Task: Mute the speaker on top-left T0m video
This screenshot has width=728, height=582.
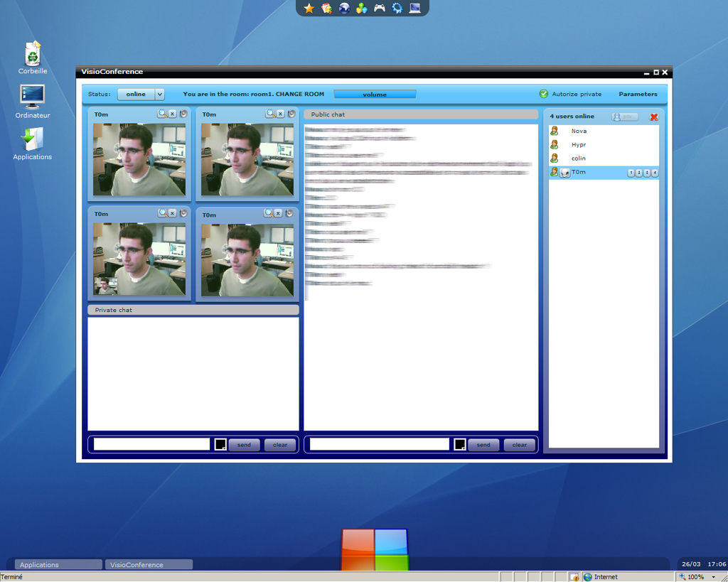Action: (x=183, y=114)
